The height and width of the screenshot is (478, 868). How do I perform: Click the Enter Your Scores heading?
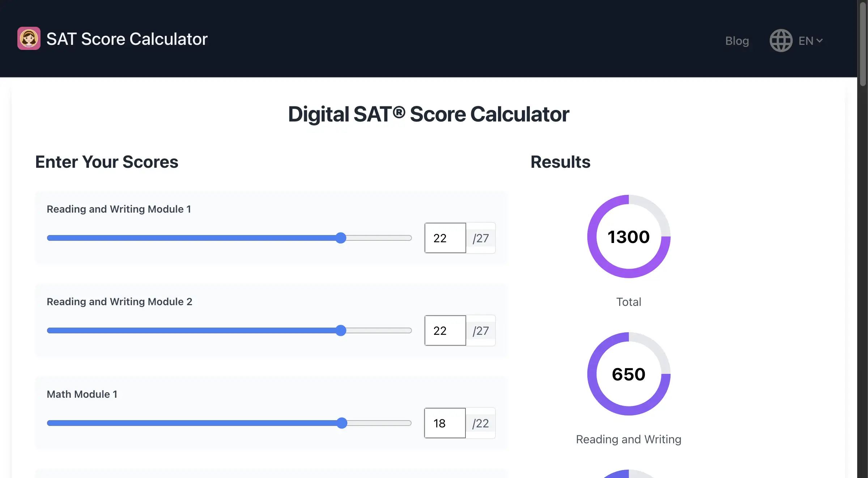click(x=107, y=162)
